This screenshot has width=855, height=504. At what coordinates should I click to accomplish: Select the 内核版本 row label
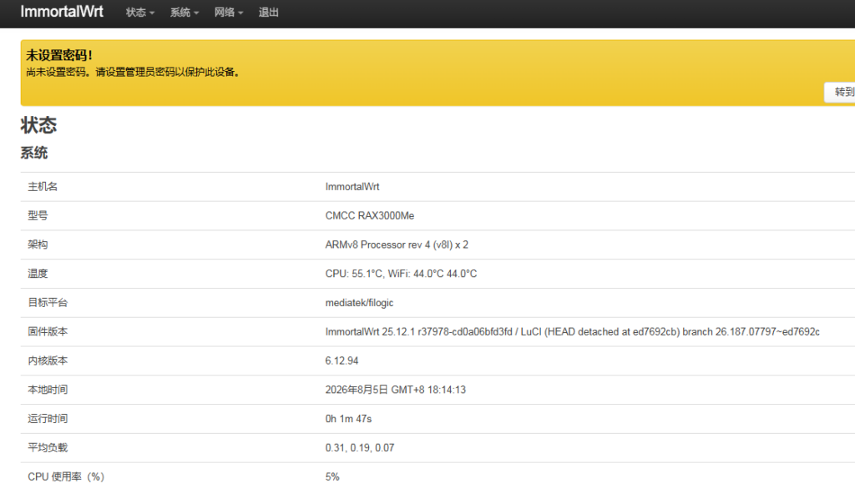(48, 360)
